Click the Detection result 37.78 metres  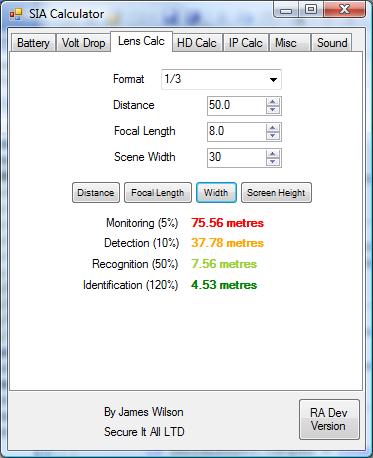(228, 243)
